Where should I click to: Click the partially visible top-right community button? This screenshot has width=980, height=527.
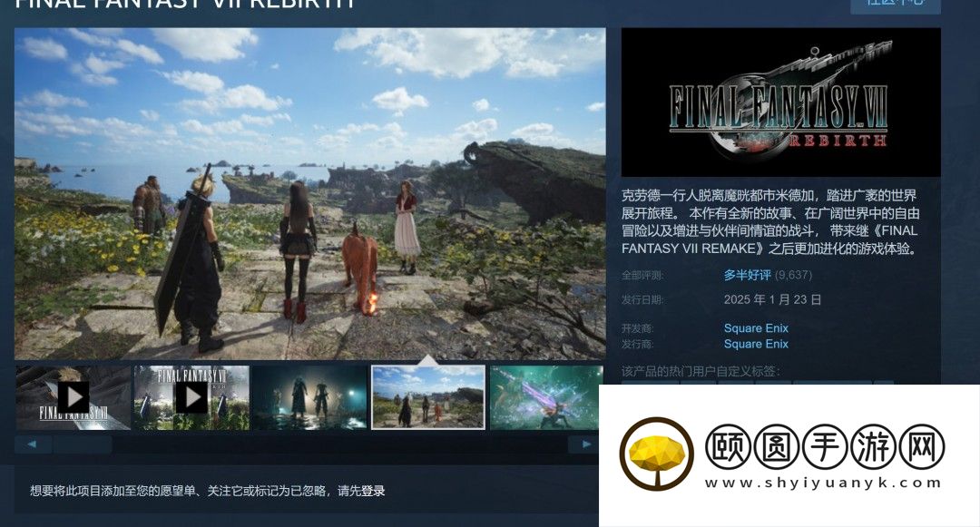(895, 5)
